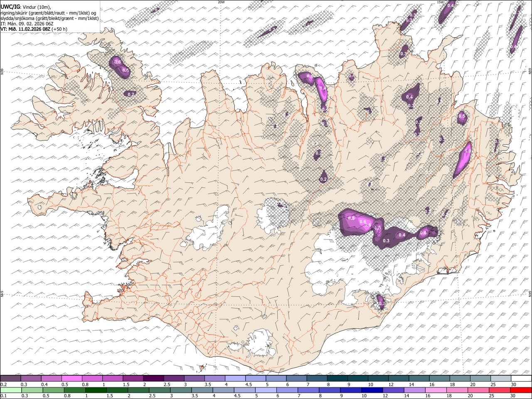Viewport: 532px width, 399px height.
Task: Pick the violet 12 rain legend swatch
Action: [393, 390]
